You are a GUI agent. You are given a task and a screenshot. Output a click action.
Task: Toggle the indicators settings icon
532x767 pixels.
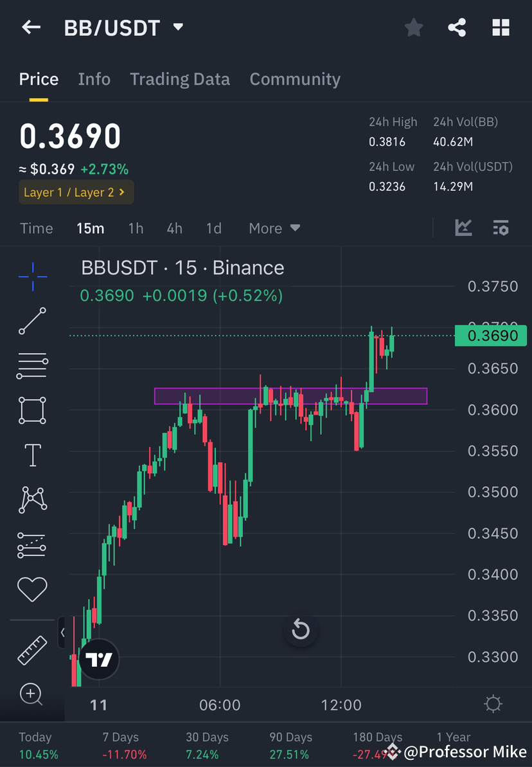[501, 228]
